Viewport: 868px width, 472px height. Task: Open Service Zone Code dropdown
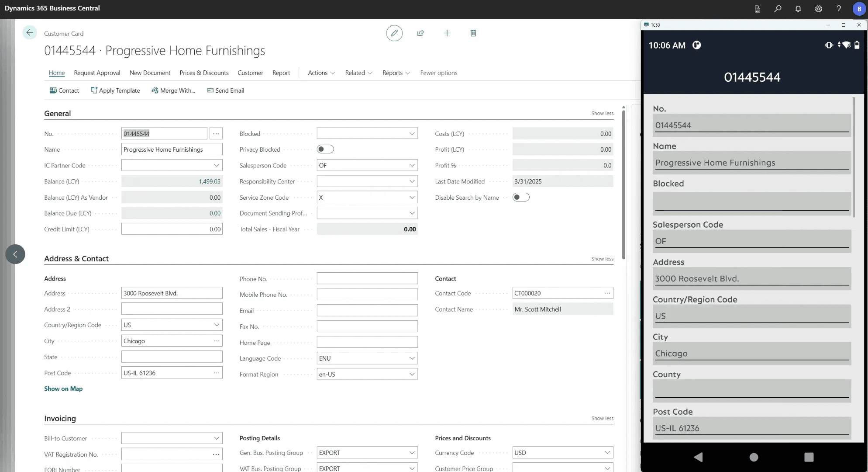pyautogui.click(x=412, y=198)
